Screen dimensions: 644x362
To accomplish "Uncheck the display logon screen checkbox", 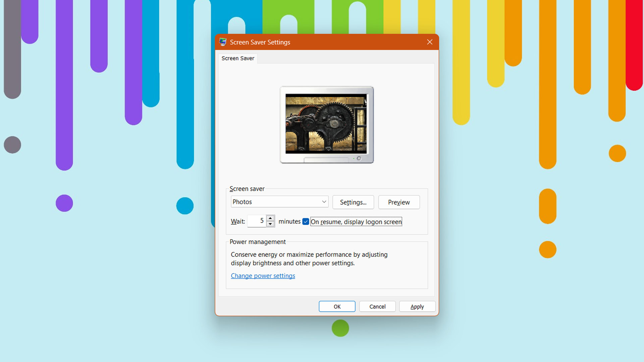I will [x=306, y=222].
